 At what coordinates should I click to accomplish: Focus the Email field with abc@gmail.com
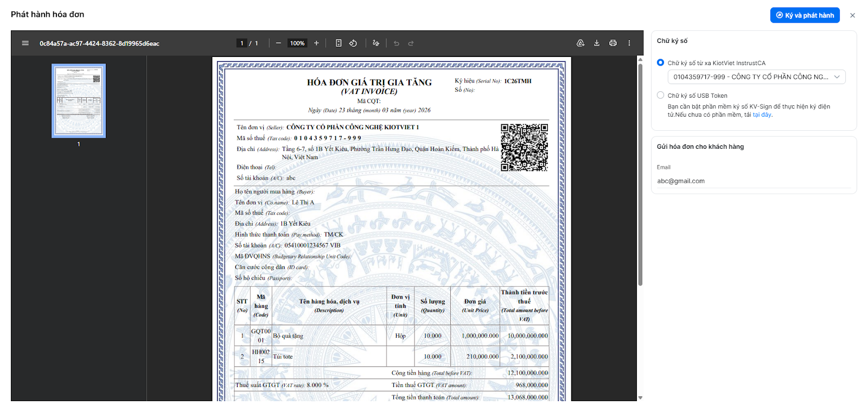coord(754,181)
